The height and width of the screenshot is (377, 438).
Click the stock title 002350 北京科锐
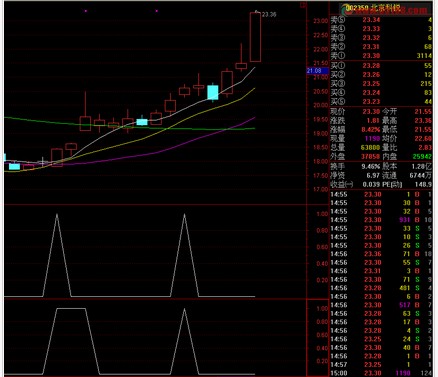pos(372,8)
